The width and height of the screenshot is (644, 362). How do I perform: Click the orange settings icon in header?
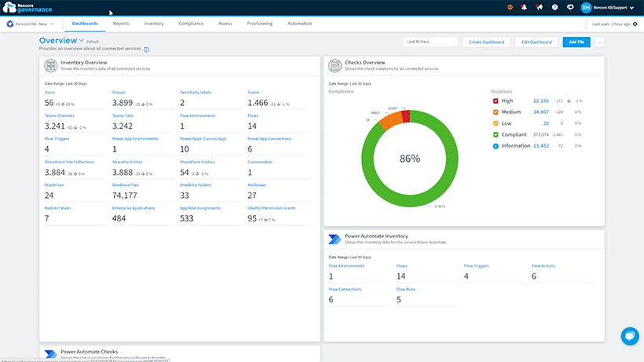coord(510,7)
